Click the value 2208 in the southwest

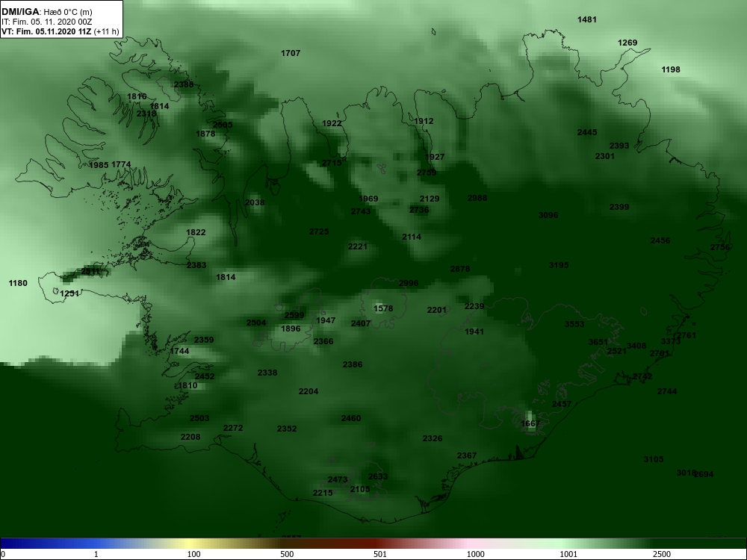pos(190,437)
